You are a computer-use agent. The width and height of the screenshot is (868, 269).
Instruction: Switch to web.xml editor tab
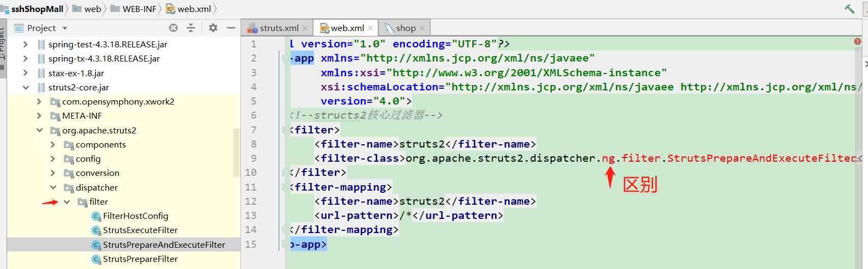[x=347, y=28]
